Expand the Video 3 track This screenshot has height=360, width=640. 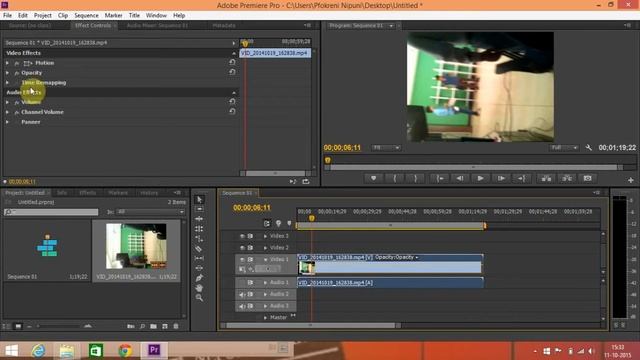coord(265,236)
